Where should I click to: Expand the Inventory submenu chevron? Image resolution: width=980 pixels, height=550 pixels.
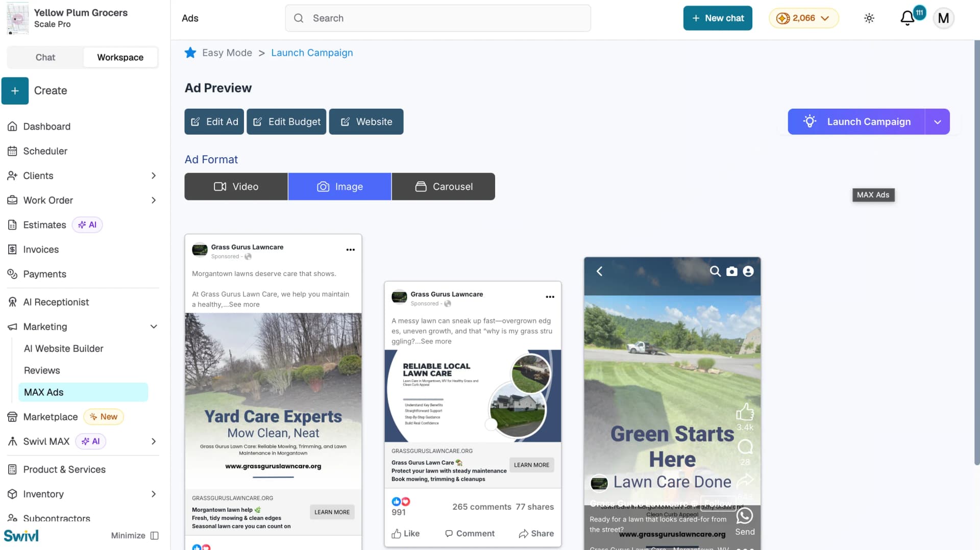pos(154,494)
